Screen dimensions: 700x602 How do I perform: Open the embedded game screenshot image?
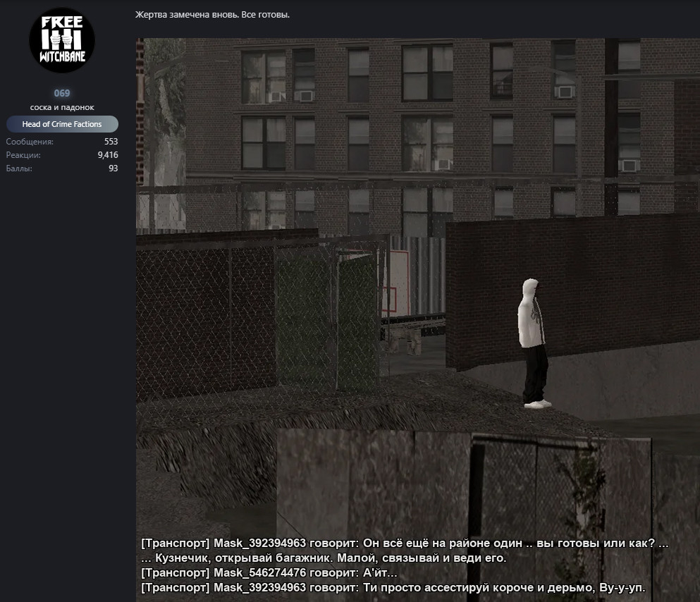tap(418, 320)
